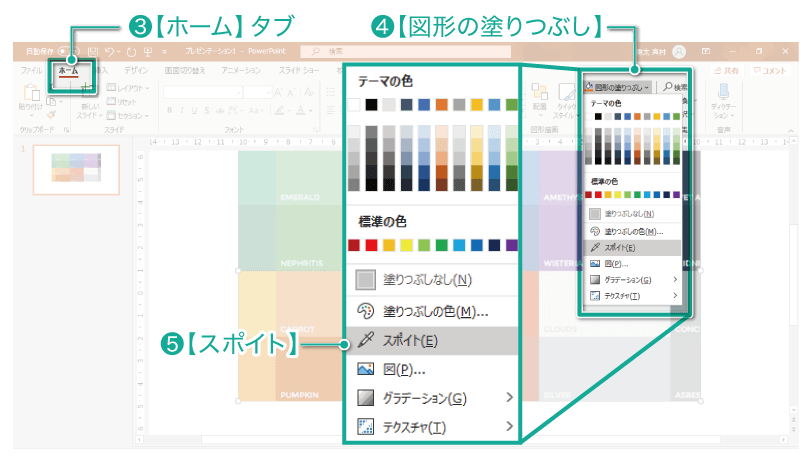The width and height of the screenshot is (810, 460).
Task: Click Increase Font Size icon
Action: pos(278,93)
